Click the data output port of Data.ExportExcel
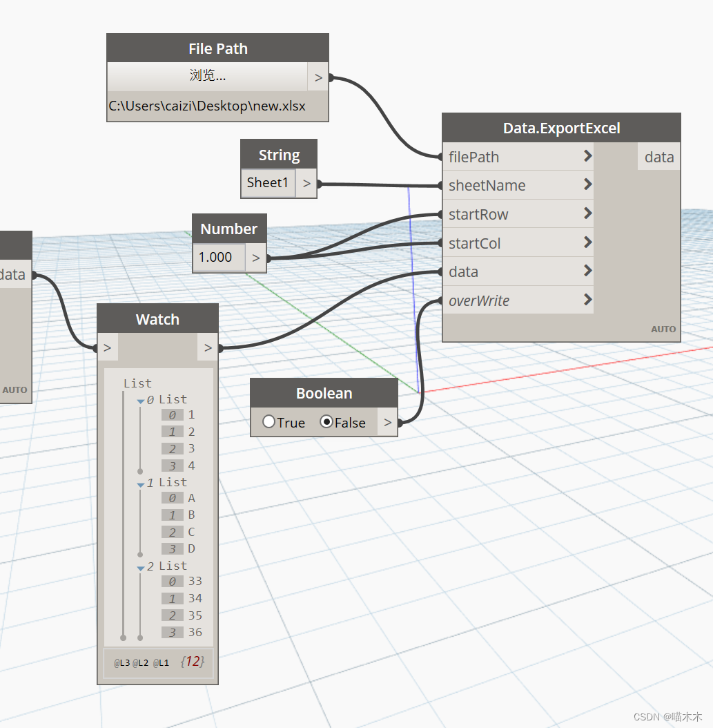713x728 pixels. point(658,157)
